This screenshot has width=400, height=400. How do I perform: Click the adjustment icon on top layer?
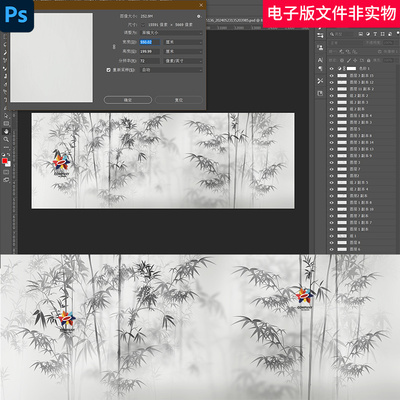click(x=339, y=68)
